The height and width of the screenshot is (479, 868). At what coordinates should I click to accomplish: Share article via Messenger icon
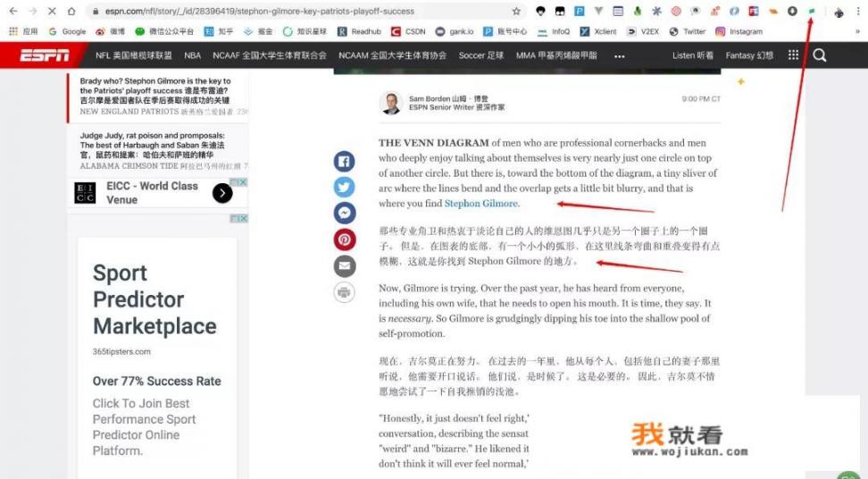click(x=345, y=214)
